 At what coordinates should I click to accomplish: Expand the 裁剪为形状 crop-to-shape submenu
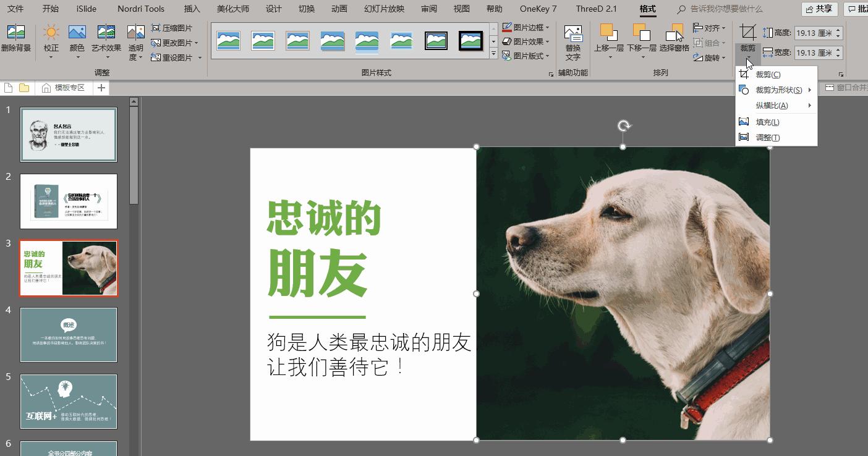click(x=771, y=90)
